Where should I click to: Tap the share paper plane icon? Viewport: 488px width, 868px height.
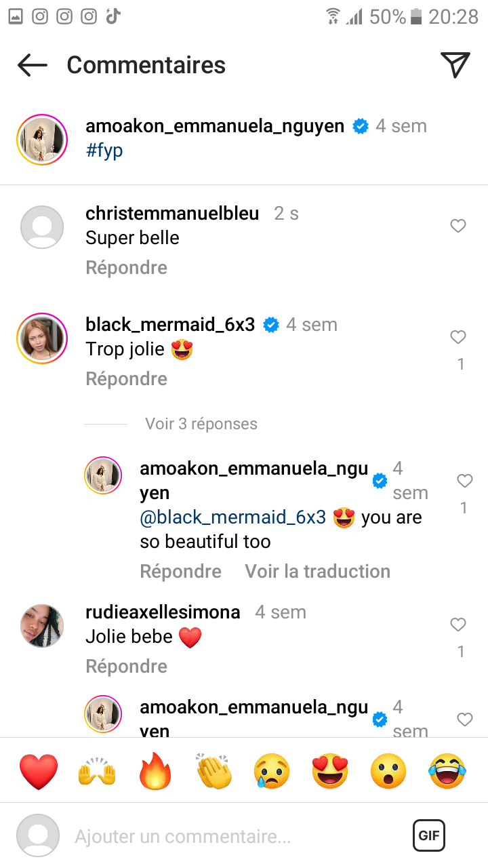click(x=455, y=65)
